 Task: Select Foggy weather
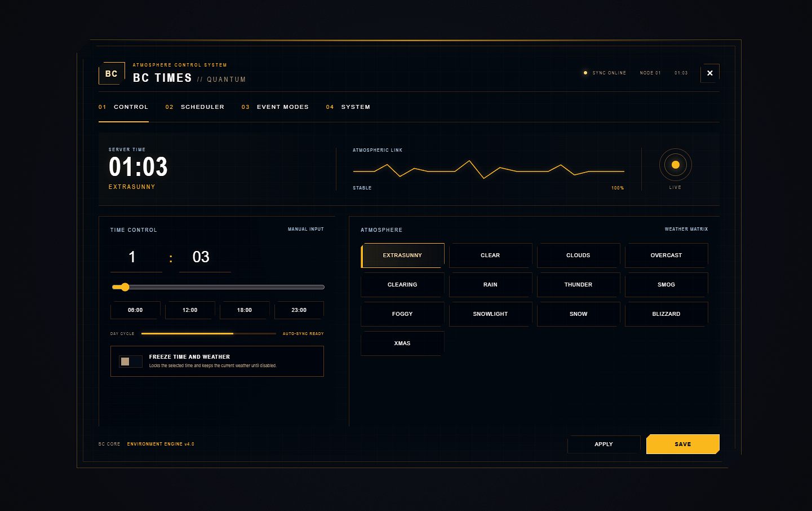click(402, 314)
